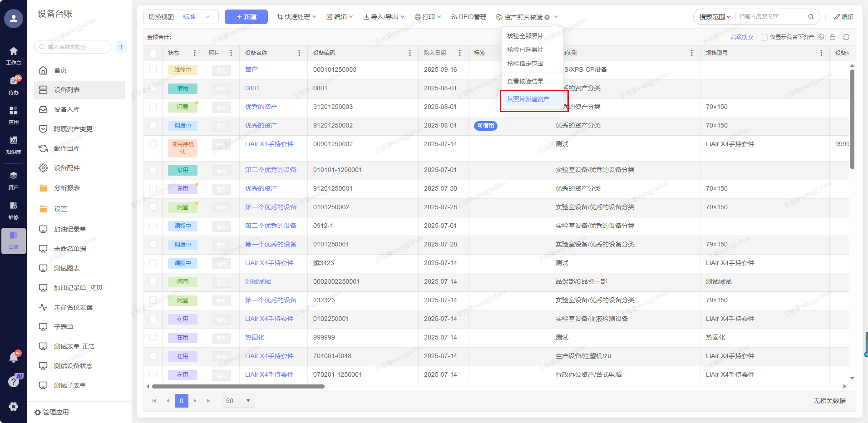
Task: Enable 仅显示我名下资产 checkbox
Action: click(764, 37)
